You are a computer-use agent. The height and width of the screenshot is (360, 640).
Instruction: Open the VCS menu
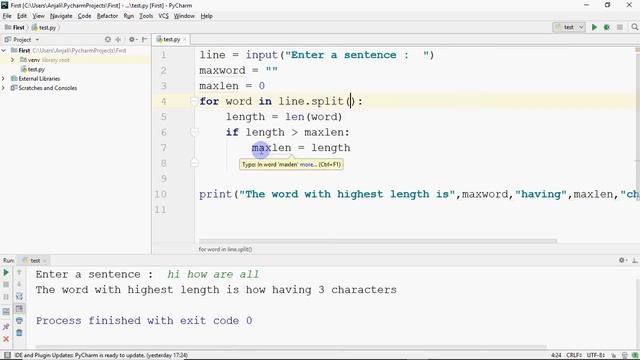tap(163, 16)
